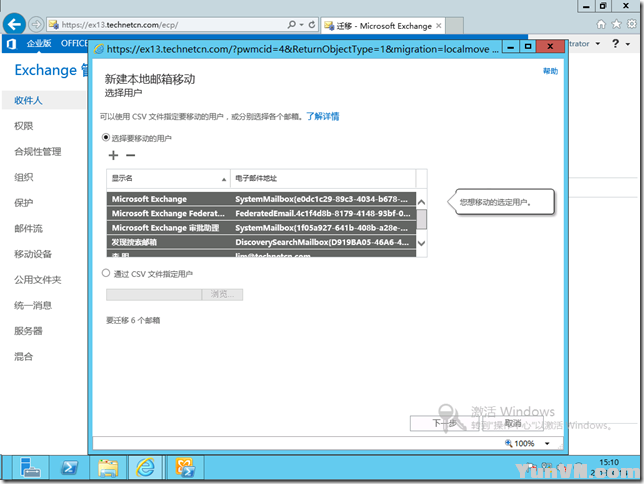Expand the address bar search dropdown arrow
The image size is (644, 484).
coord(302,25)
